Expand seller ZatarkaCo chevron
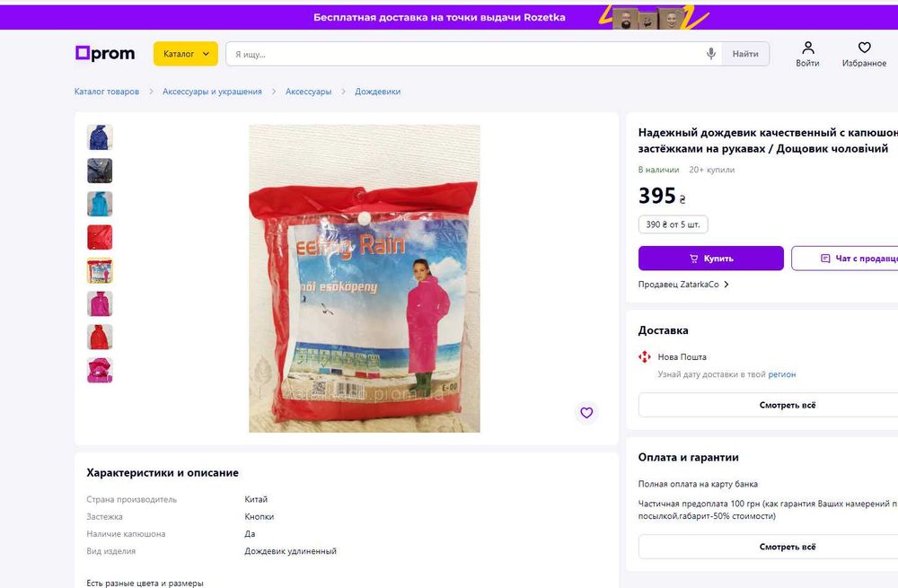 pos(726,285)
